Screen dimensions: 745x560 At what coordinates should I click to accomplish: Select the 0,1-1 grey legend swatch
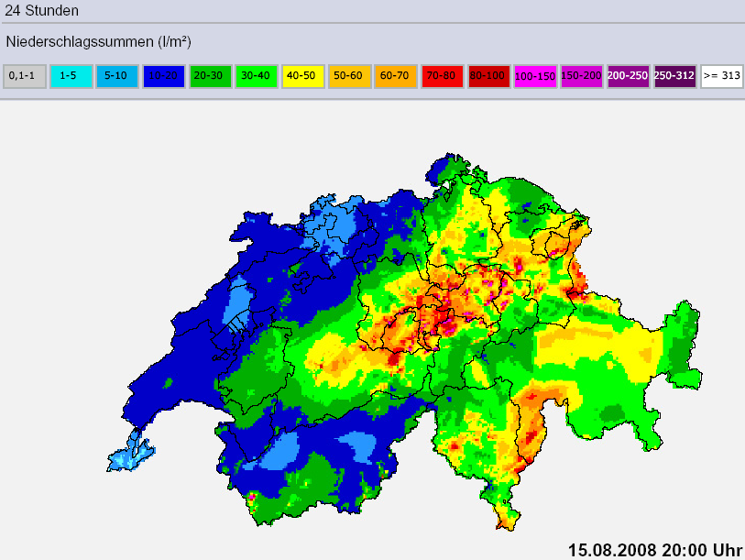tap(25, 76)
